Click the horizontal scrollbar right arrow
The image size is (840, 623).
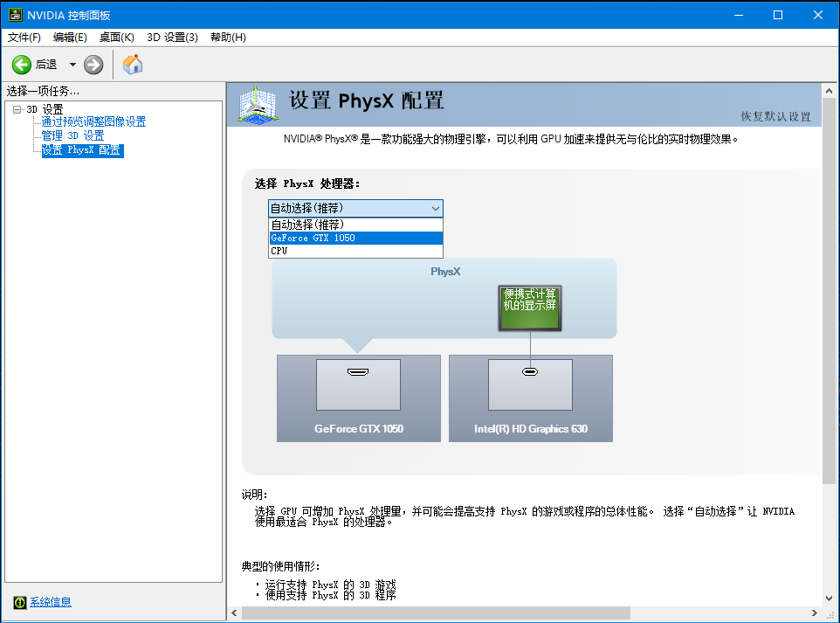point(815,613)
